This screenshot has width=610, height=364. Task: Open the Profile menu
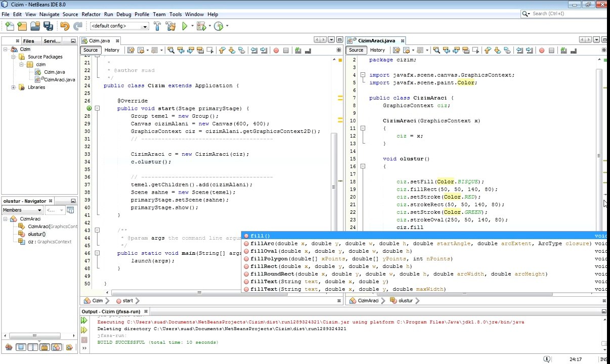pos(142,14)
